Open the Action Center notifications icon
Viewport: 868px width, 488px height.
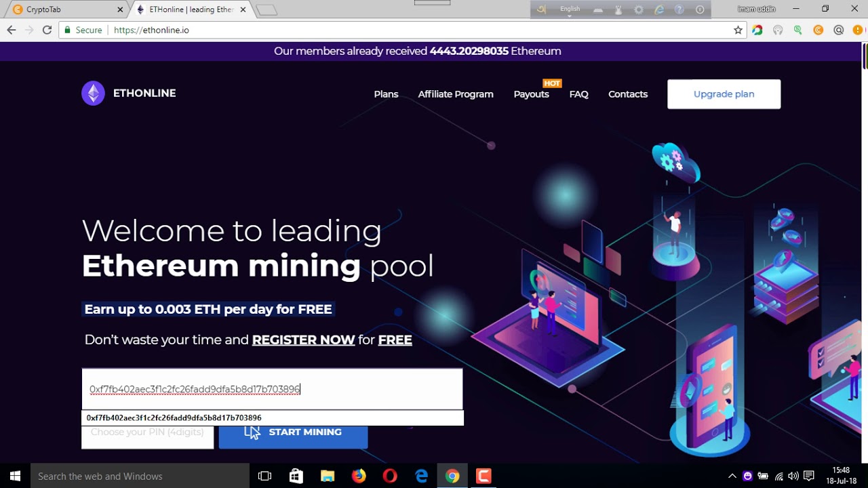808,476
